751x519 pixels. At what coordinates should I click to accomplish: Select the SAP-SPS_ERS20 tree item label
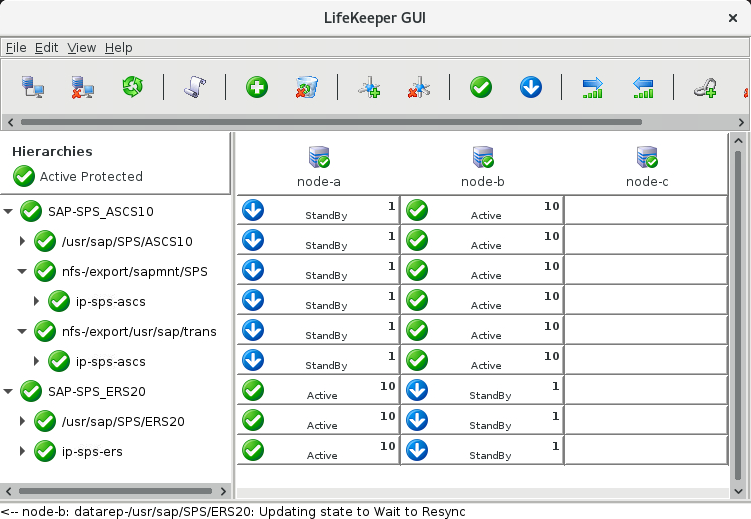coord(97,392)
